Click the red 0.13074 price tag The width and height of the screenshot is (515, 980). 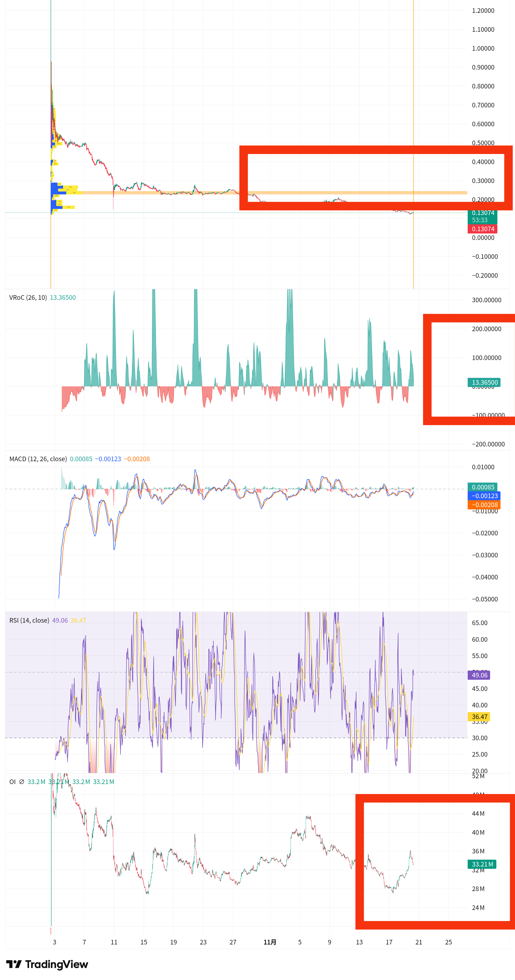tap(482, 229)
